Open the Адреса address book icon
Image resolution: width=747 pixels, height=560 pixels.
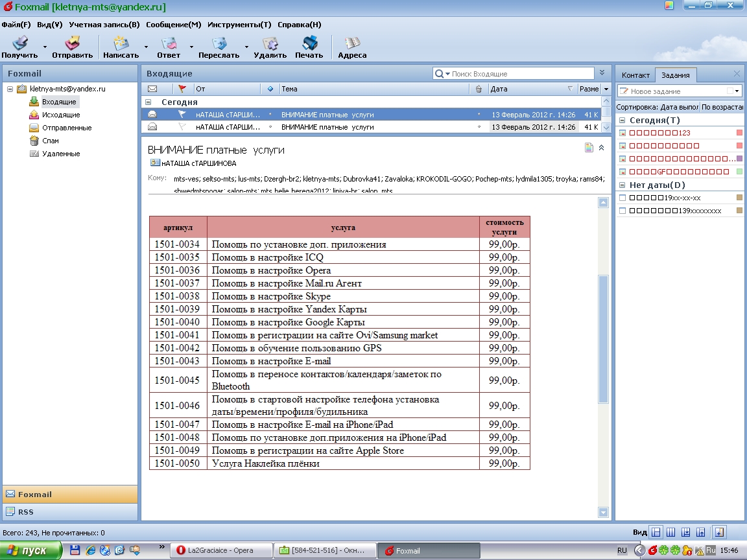click(353, 43)
